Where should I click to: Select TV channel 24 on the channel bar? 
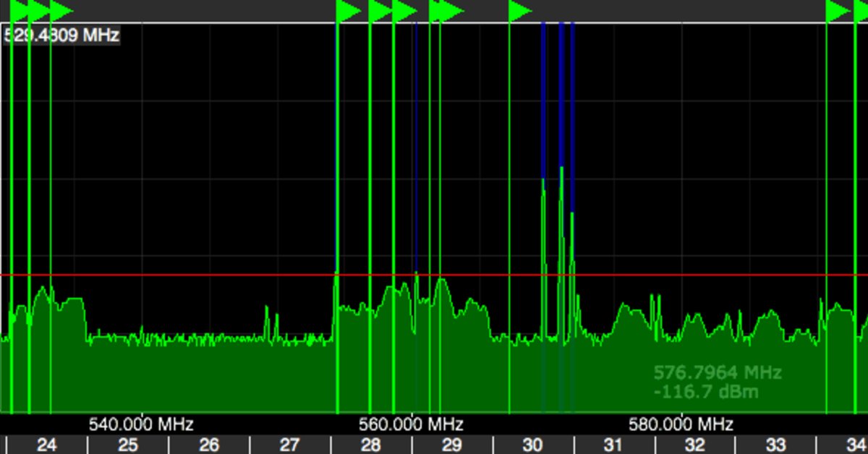point(46,445)
